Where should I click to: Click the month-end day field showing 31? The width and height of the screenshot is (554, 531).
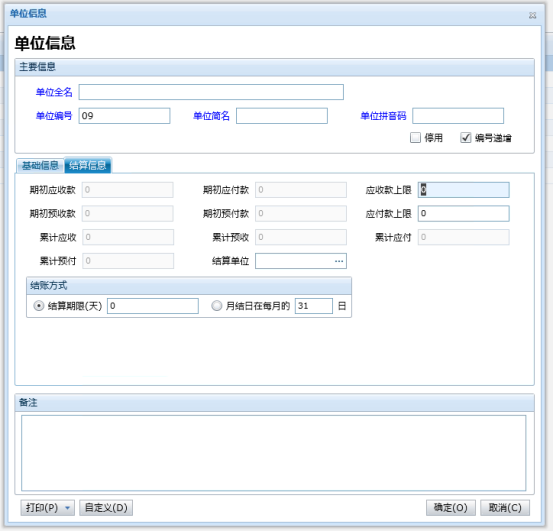tap(314, 306)
